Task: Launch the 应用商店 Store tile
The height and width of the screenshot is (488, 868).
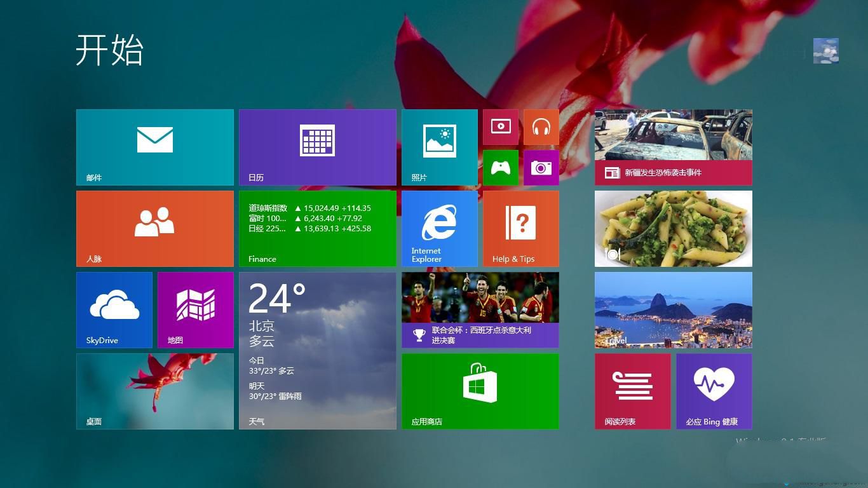Action: [480, 391]
